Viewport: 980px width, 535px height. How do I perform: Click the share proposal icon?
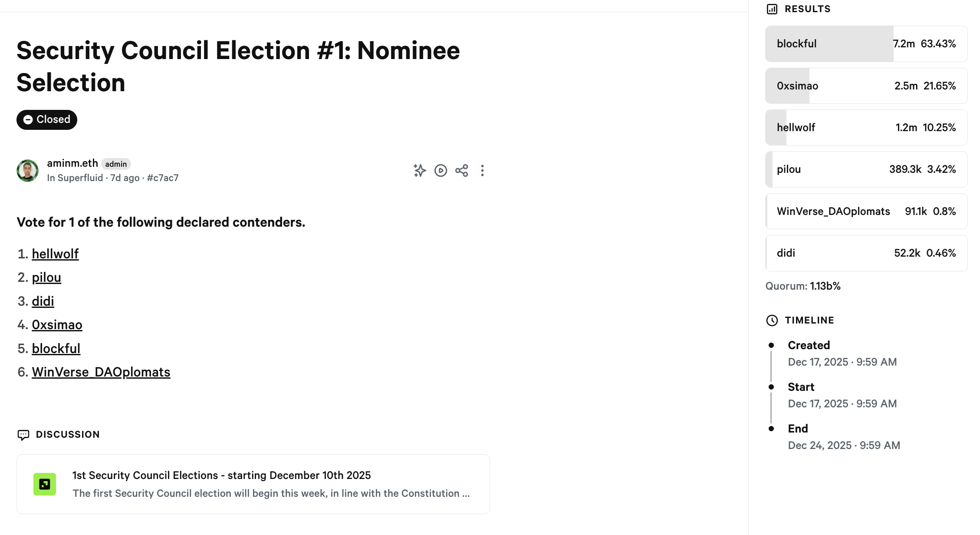pos(461,170)
